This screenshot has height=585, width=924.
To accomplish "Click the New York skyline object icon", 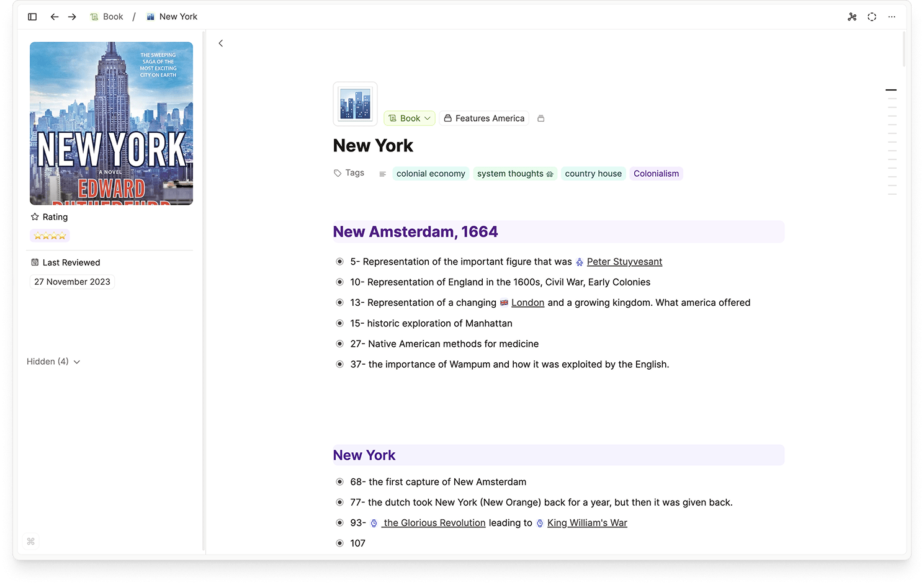I will tap(355, 104).
